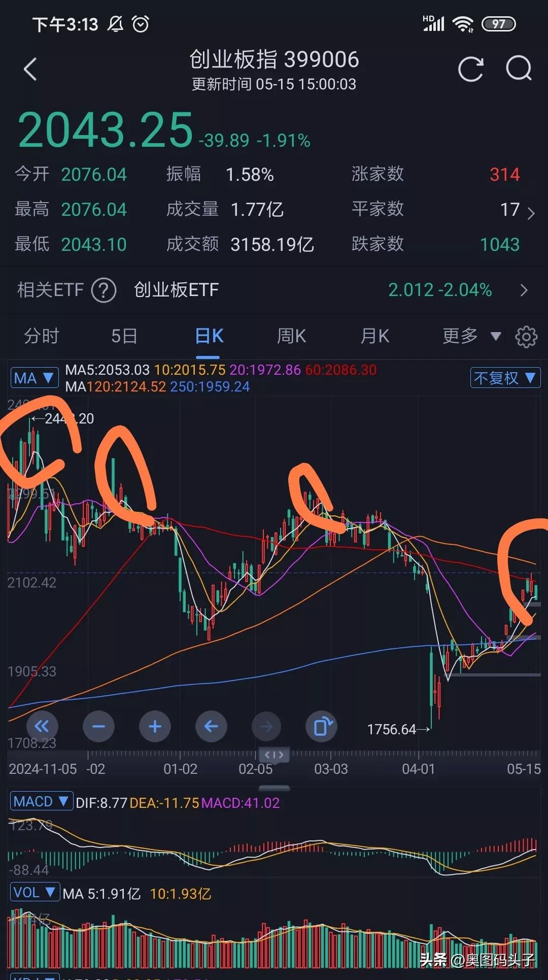The height and width of the screenshot is (980, 548).
Task: Open the 不复权 adjustment dropdown
Action: click(x=505, y=378)
